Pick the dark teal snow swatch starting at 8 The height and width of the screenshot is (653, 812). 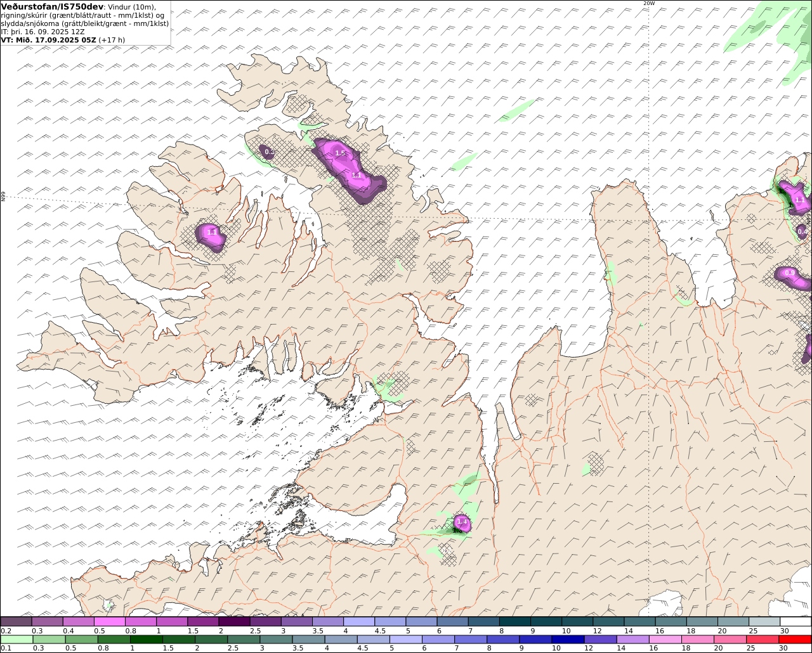515,622
